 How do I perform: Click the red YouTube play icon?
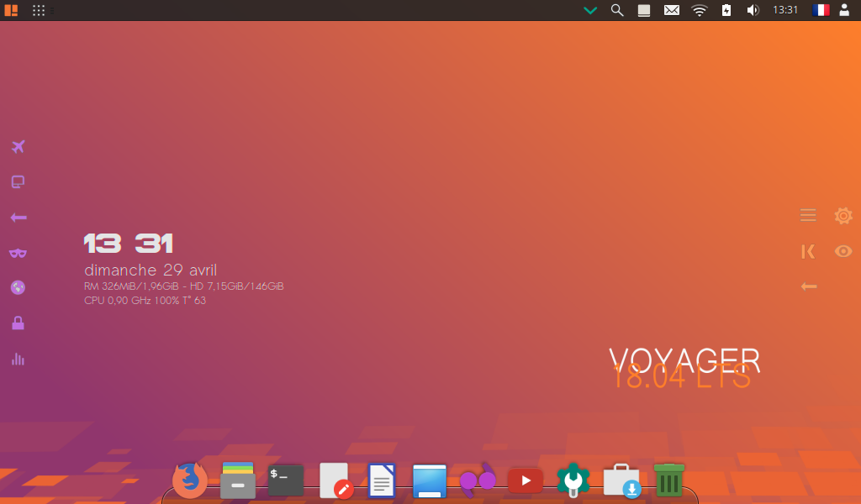(x=526, y=480)
